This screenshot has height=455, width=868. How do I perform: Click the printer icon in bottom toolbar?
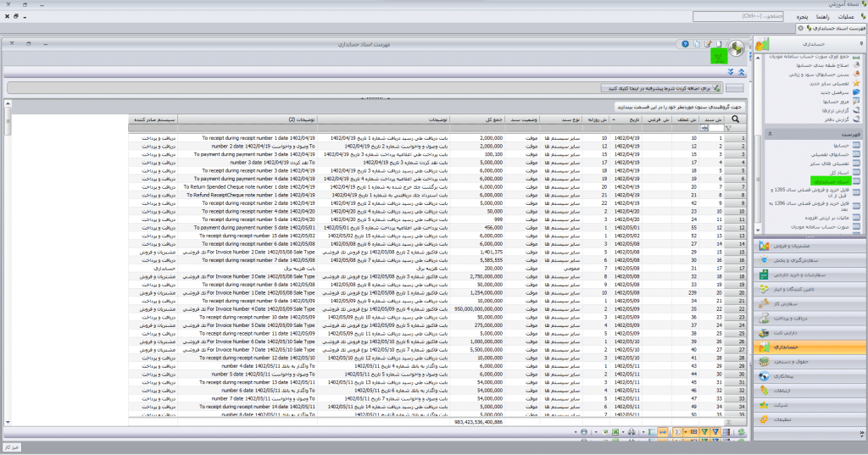[631, 432]
